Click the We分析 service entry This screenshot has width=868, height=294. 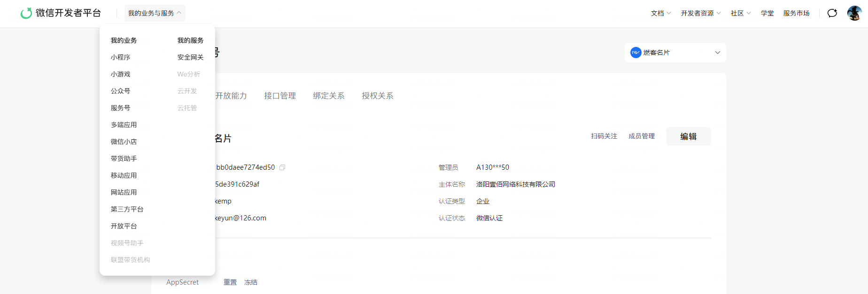(189, 74)
